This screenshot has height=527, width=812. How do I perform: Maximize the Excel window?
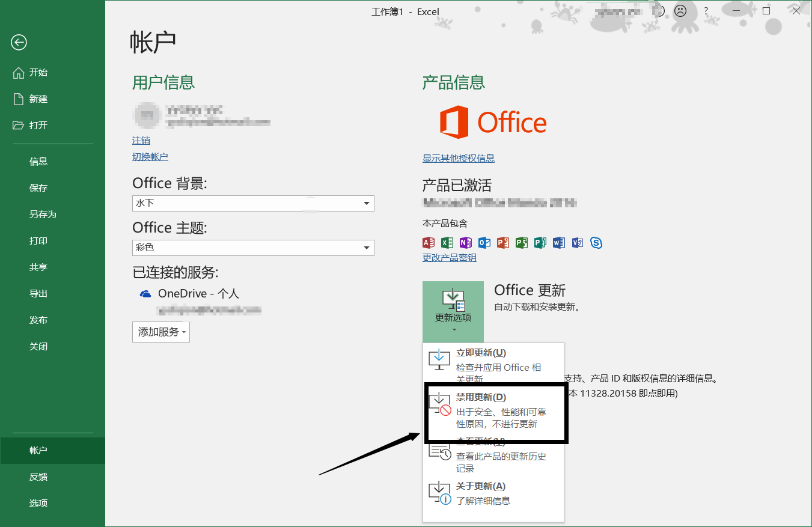[766, 11]
